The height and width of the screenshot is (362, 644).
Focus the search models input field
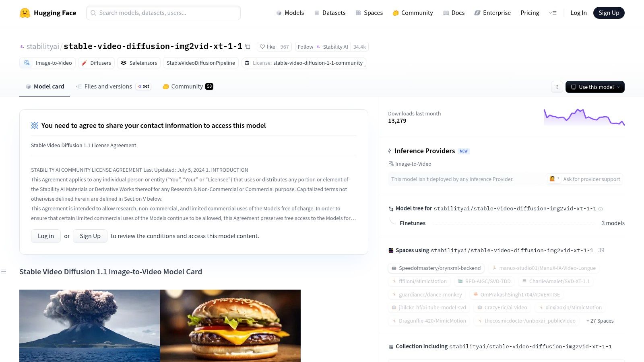pyautogui.click(x=163, y=13)
